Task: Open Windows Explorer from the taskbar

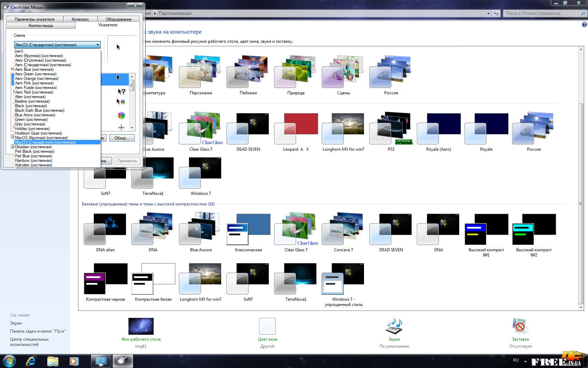Action: tap(52, 361)
